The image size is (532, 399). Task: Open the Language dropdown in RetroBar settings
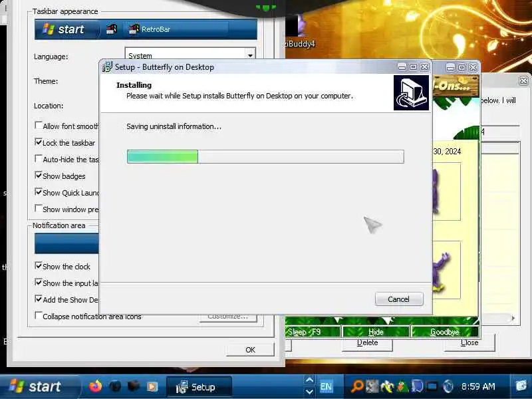tap(190, 55)
